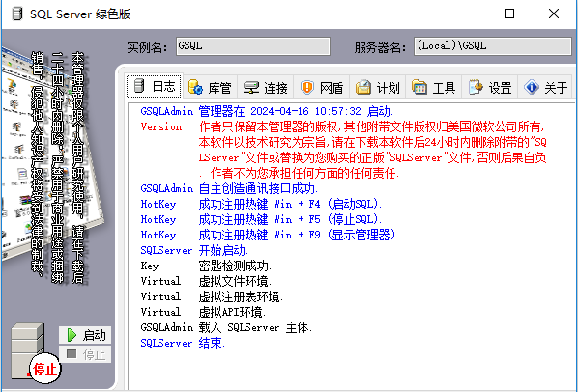This screenshot has width=578, height=392.
Task: Switch to the 工具 tools tab
Action: coord(434,88)
